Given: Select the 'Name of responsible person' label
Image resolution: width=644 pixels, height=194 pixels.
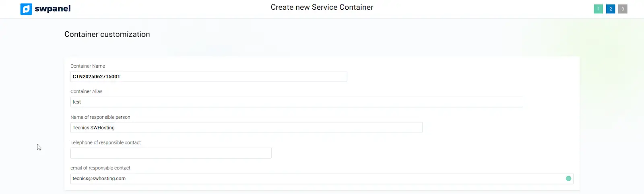Looking at the screenshot, I should pyautogui.click(x=100, y=117).
